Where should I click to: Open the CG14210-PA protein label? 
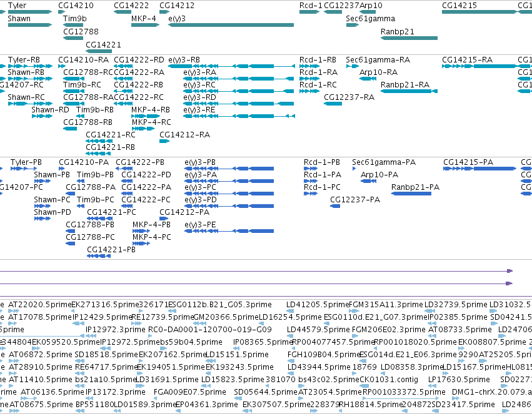84,162
